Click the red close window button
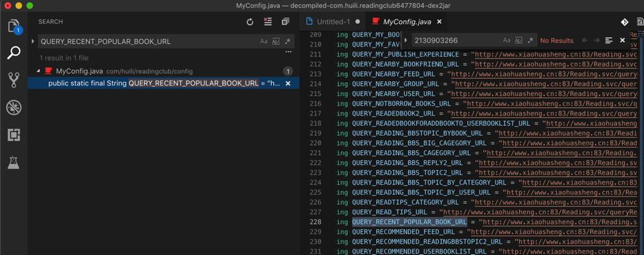 pos(8,6)
